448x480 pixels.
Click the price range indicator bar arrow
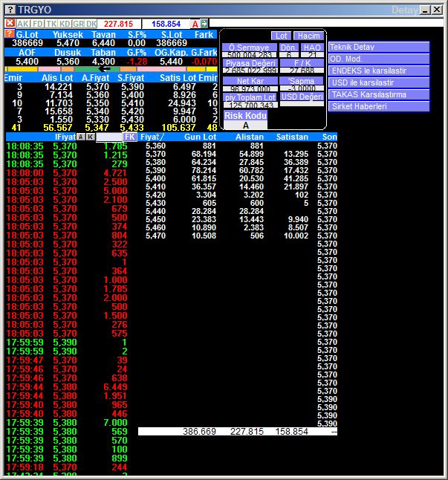105,69
